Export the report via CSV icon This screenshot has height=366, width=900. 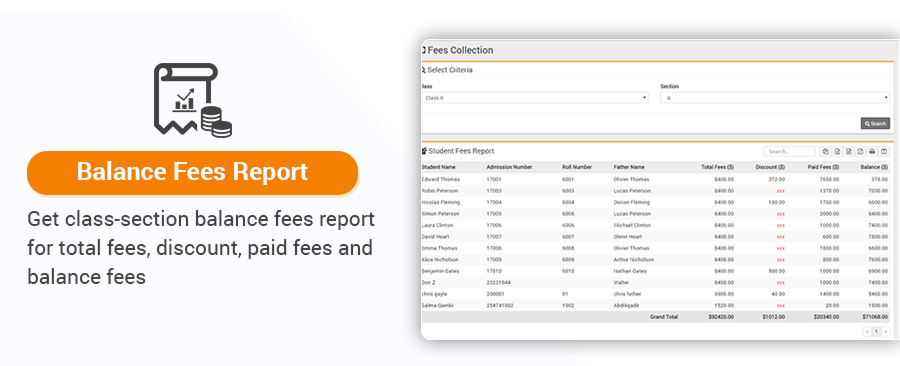(849, 151)
